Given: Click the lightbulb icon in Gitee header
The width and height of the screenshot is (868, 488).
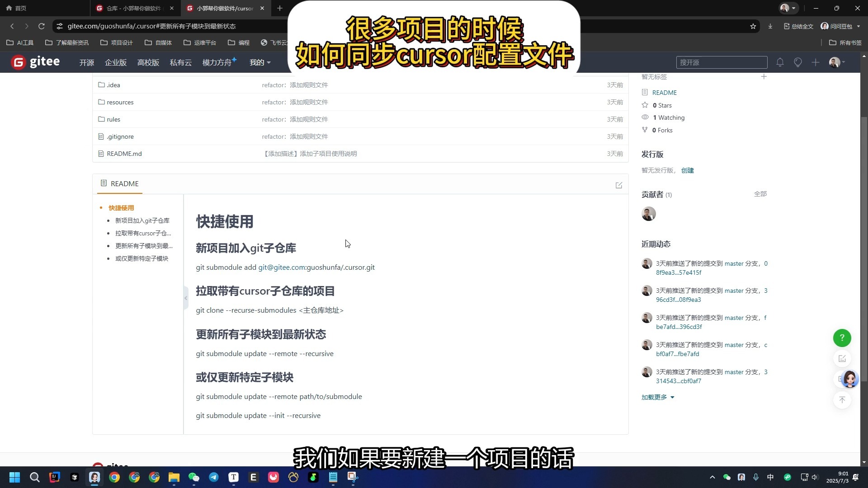Looking at the screenshot, I should pos(798,62).
